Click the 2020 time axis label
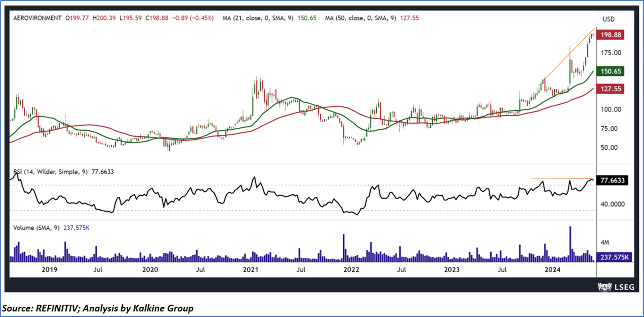The image size is (644, 317). [x=150, y=269]
